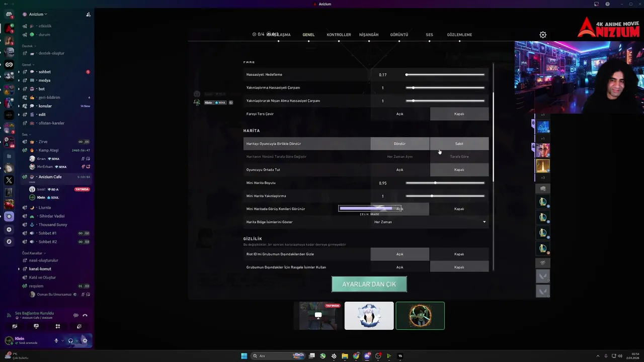
Task: Turn on camera in Discord voice panel
Action: (15, 326)
